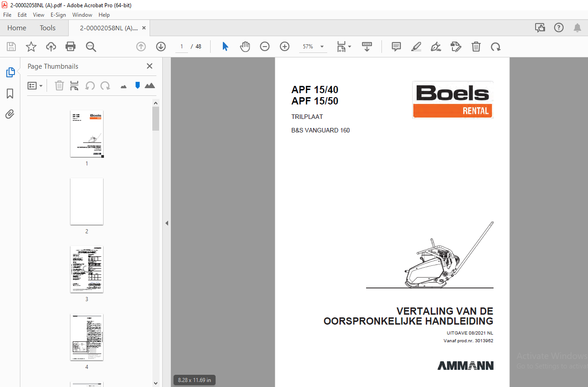Open the notifications bell
Screen dimensions: 588x387
coord(577,28)
